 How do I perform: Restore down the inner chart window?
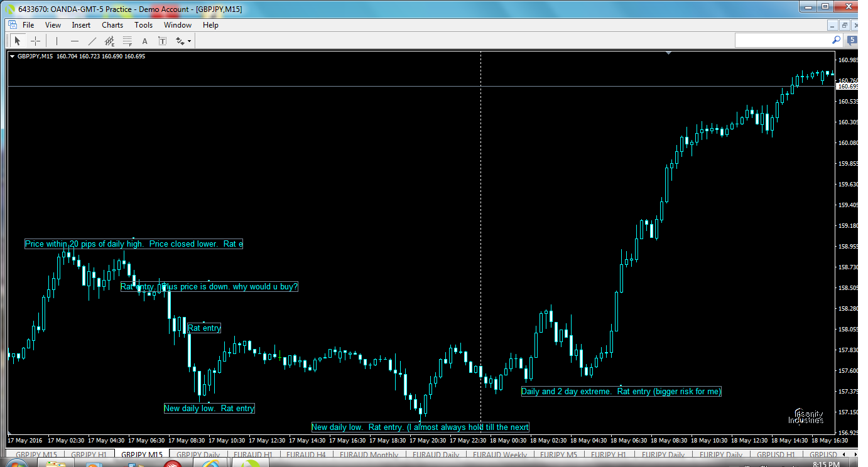pyautogui.click(x=844, y=25)
